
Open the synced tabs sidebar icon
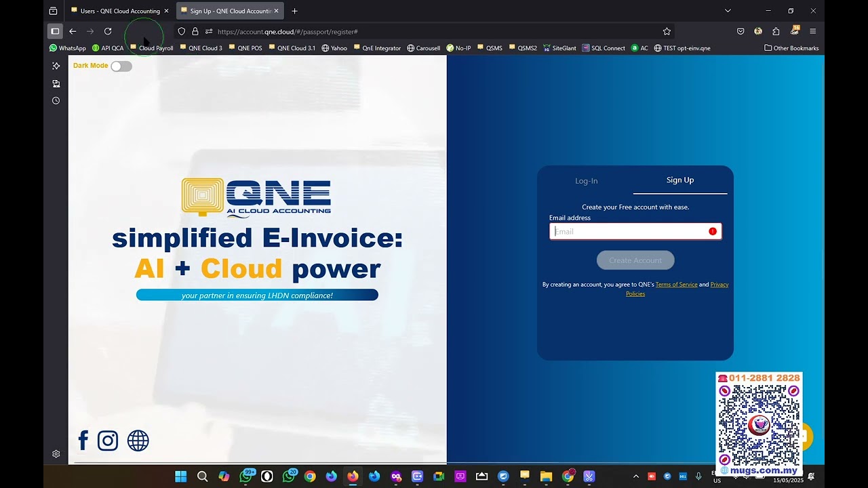[x=56, y=83]
